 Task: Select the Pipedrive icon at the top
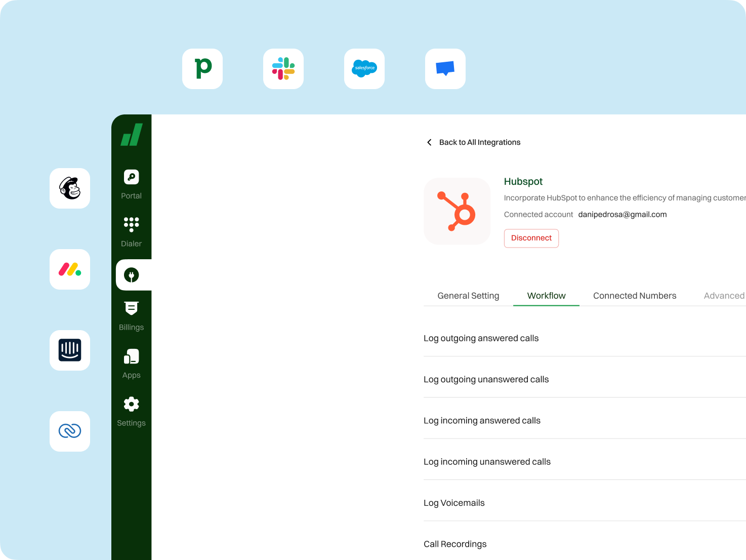[202, 69]
